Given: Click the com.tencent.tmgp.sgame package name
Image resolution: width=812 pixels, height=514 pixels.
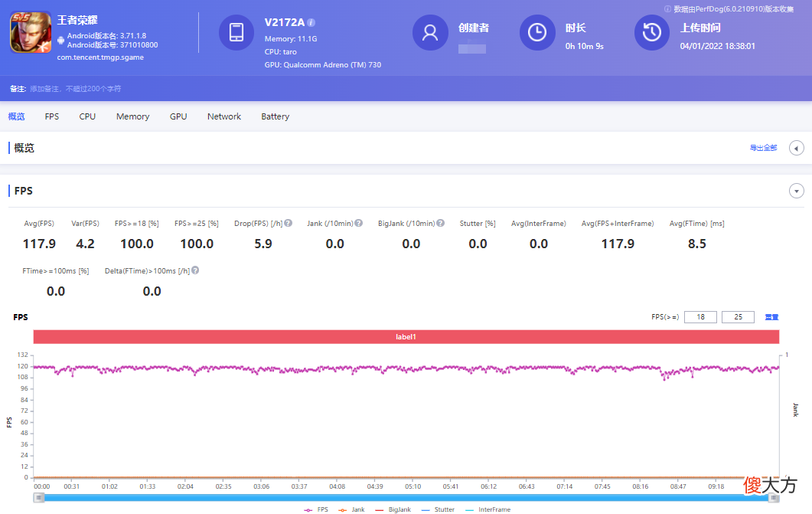Looking at the screenshot, I should coord(100,57).
